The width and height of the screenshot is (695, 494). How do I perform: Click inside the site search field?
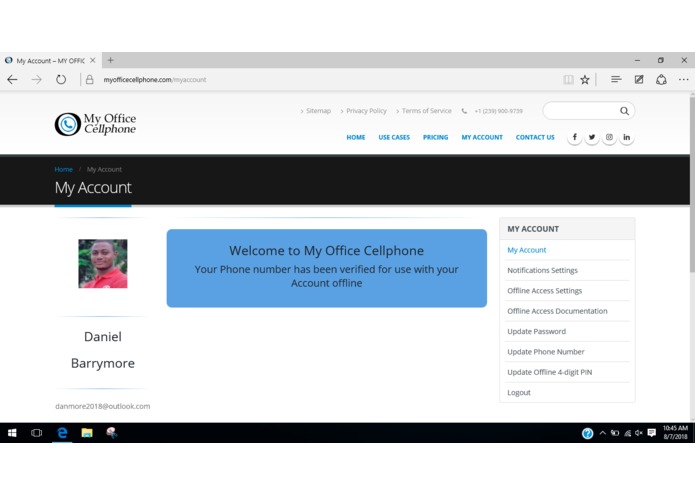coord(581,111)
